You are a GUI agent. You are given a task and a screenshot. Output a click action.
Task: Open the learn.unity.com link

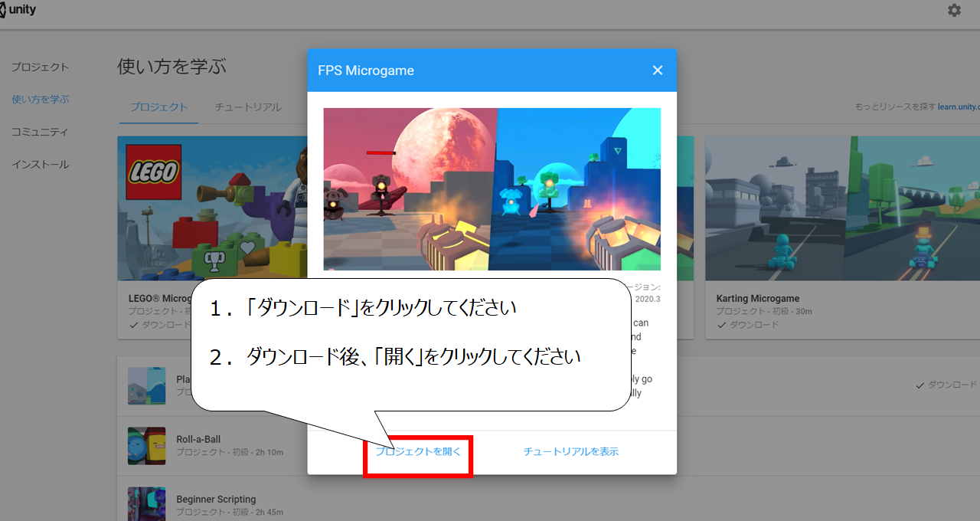959,107
